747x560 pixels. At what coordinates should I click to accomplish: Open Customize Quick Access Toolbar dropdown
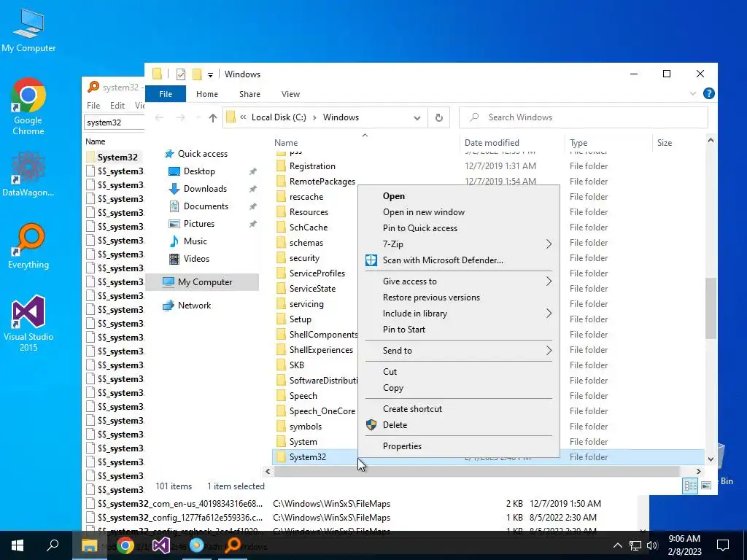coord(210,75)
